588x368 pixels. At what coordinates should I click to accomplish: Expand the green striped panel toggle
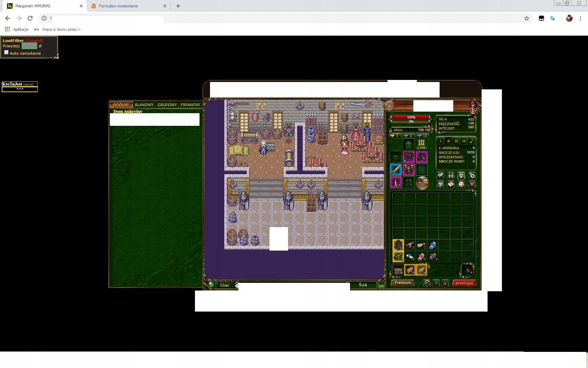click(x=381, y=285)
